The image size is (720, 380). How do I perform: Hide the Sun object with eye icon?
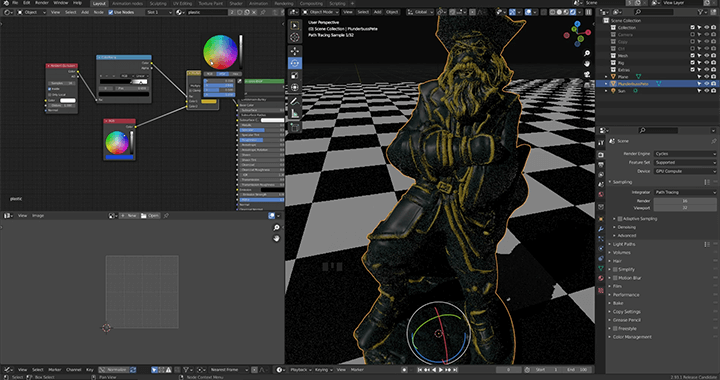click(707, 91)
